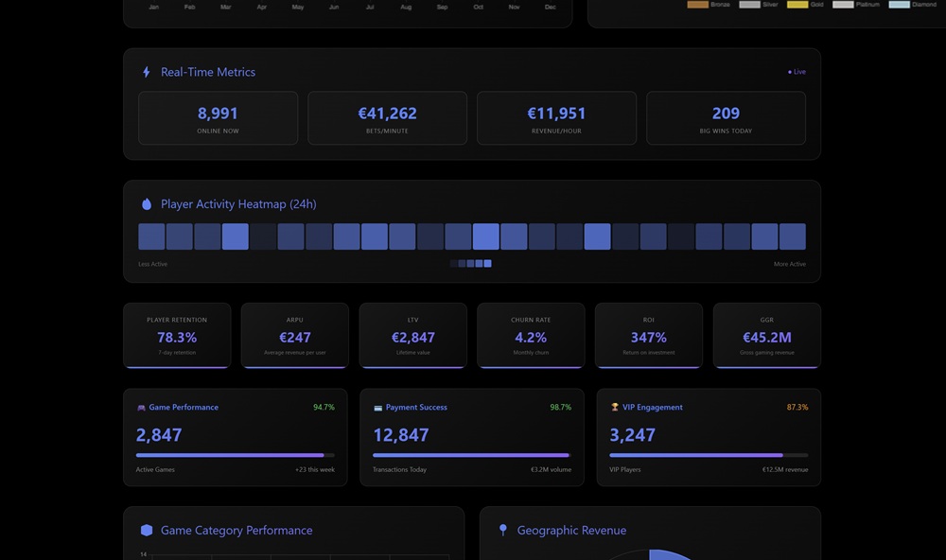
Task: Click the VIP Engagement title link
Action: [x=653, y=408]
